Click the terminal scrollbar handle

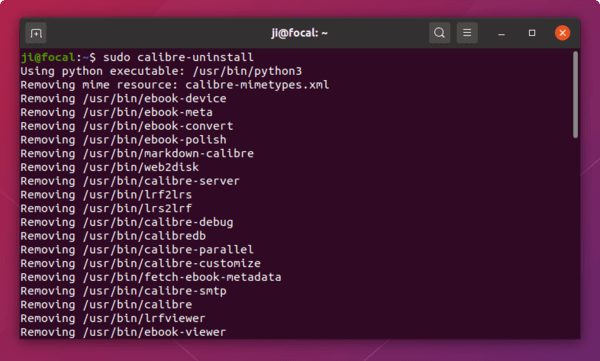pos(575,95)
